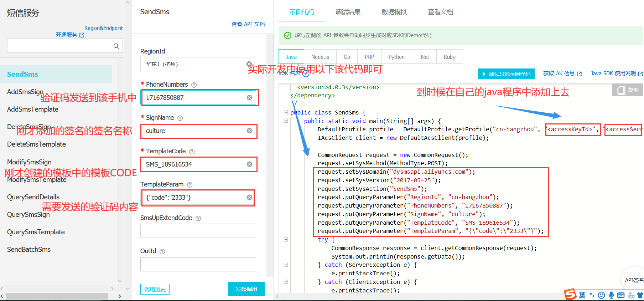Clear the SignName field with its x icon

pyautogui.click(x=249, y=131)
